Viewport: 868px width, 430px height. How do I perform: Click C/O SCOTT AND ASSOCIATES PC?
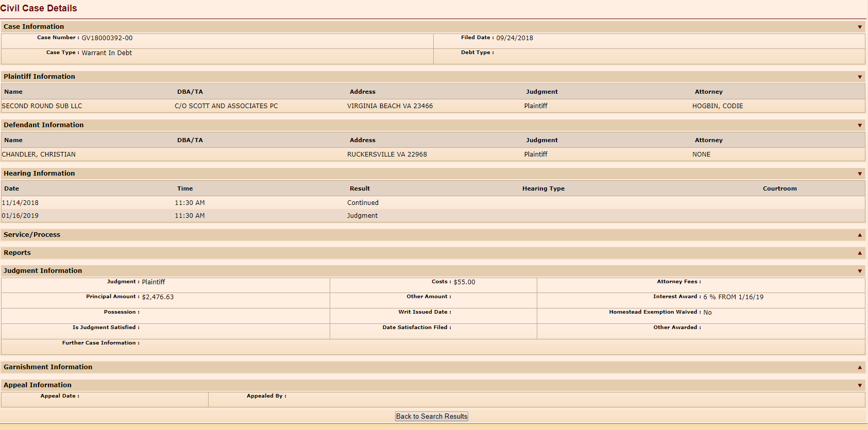click(226, 106)
